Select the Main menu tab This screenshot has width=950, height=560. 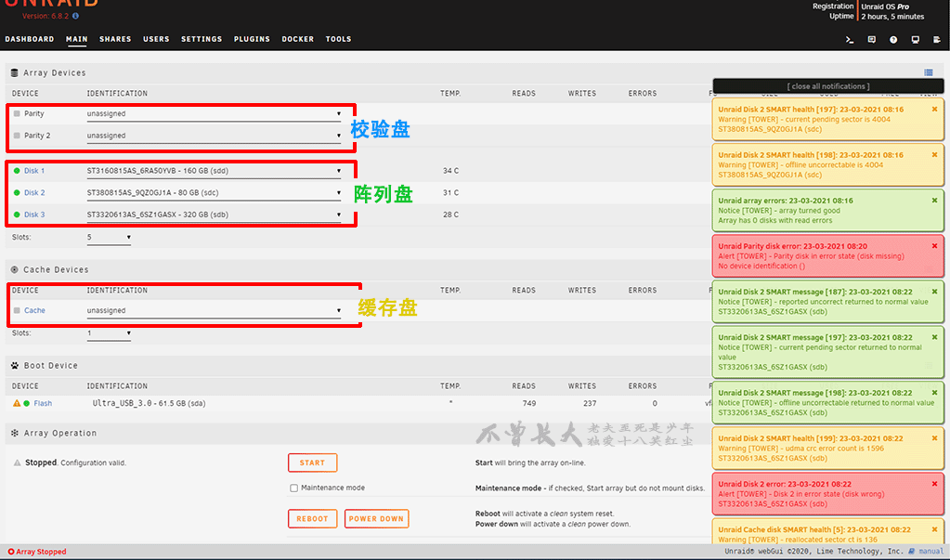click(77, 39)
